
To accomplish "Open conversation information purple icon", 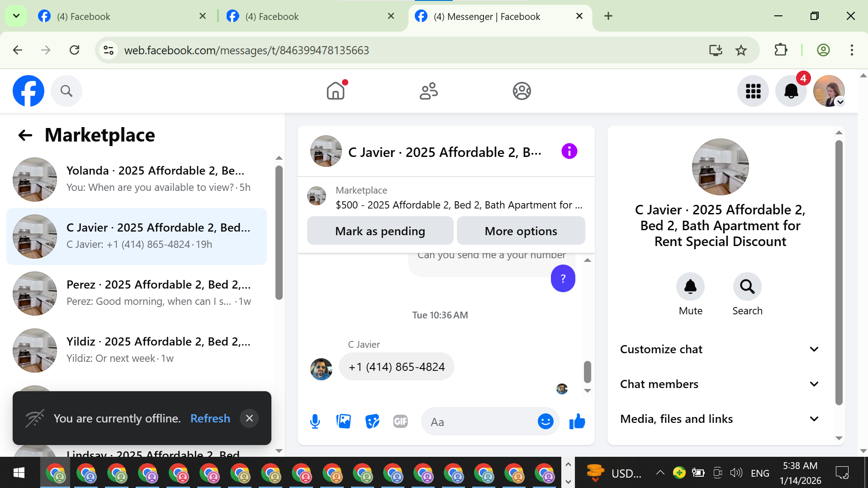I will [569, 151].
